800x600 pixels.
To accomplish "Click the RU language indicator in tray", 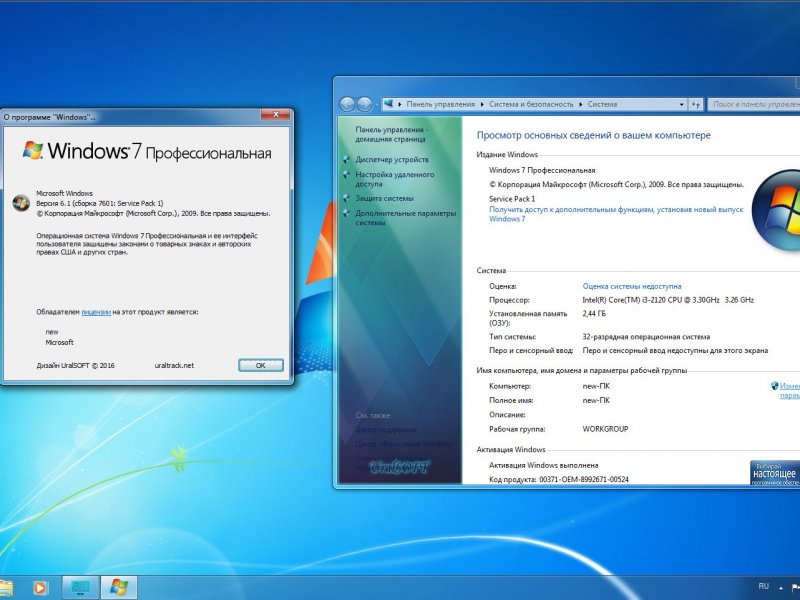I will pos(763,586).
